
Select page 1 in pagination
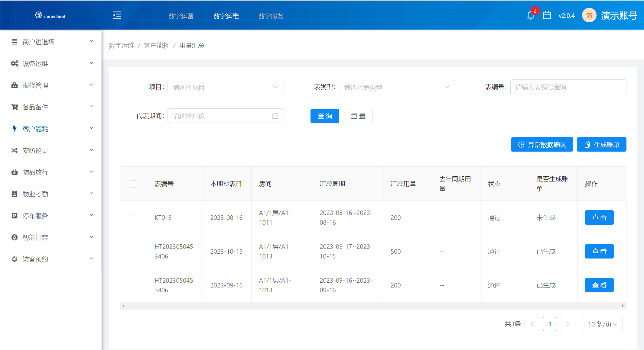click(x=550, y=324)
